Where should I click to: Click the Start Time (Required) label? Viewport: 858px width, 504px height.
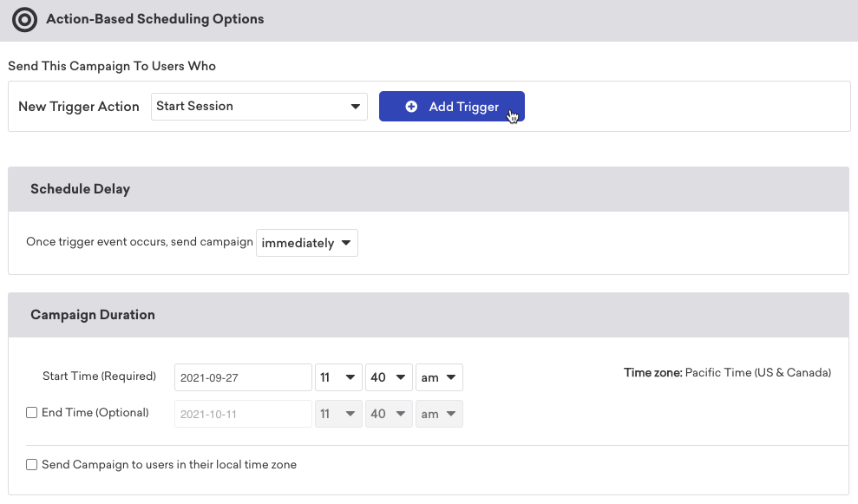tap(99, 376)
